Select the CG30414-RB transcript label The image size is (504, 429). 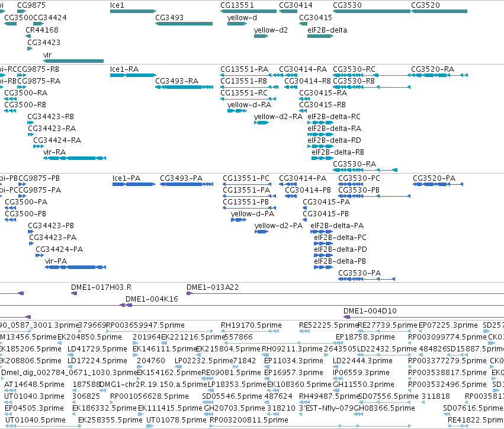307,81
